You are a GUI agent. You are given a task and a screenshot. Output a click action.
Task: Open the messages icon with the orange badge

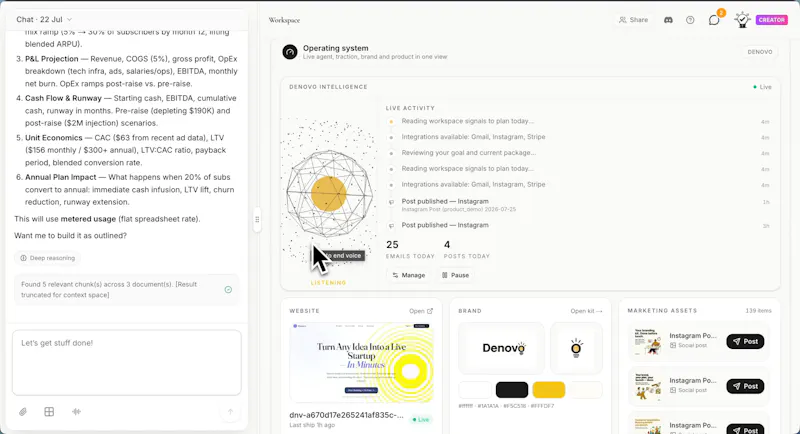[x=714, y=20]
